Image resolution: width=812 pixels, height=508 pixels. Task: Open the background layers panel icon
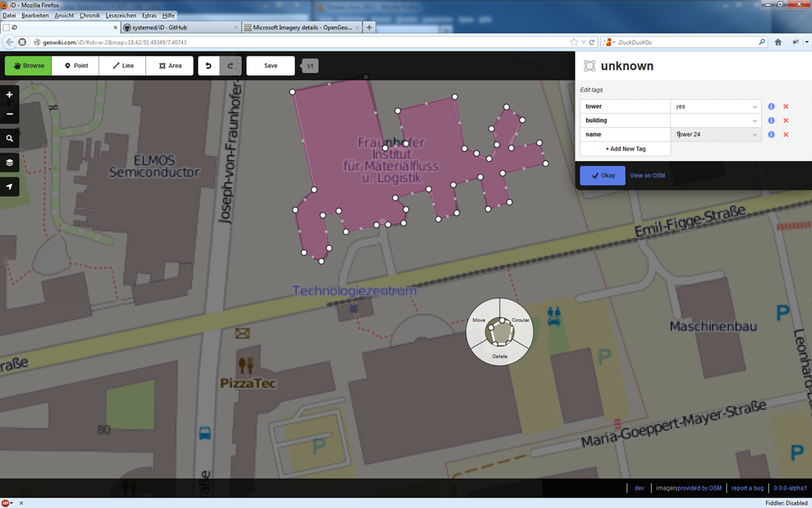tap(10, 163)
